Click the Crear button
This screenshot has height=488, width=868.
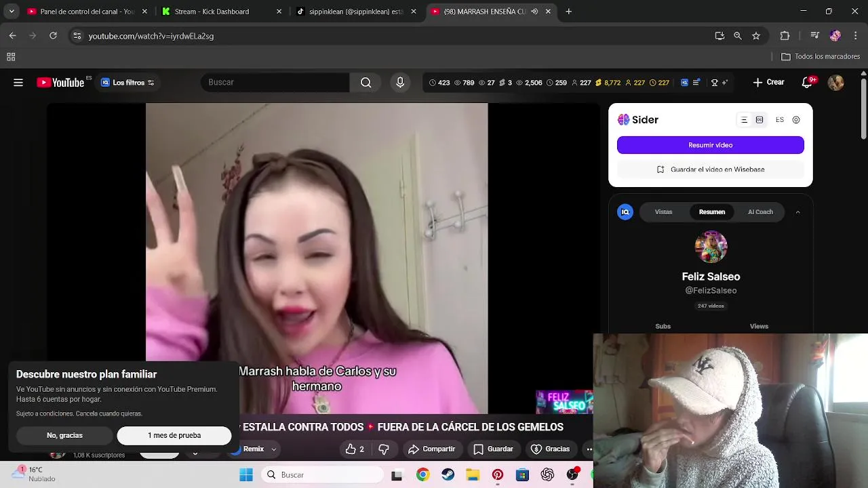click(768, 83)
